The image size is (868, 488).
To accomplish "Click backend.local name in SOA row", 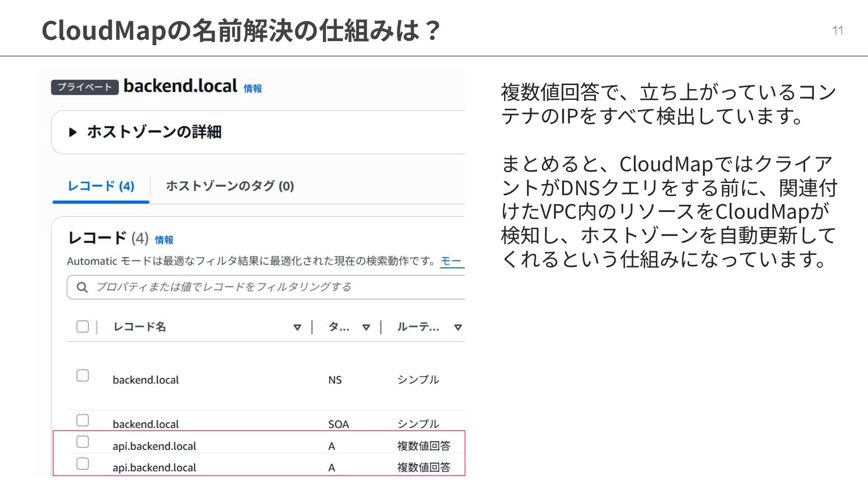I will click(146, 424).
